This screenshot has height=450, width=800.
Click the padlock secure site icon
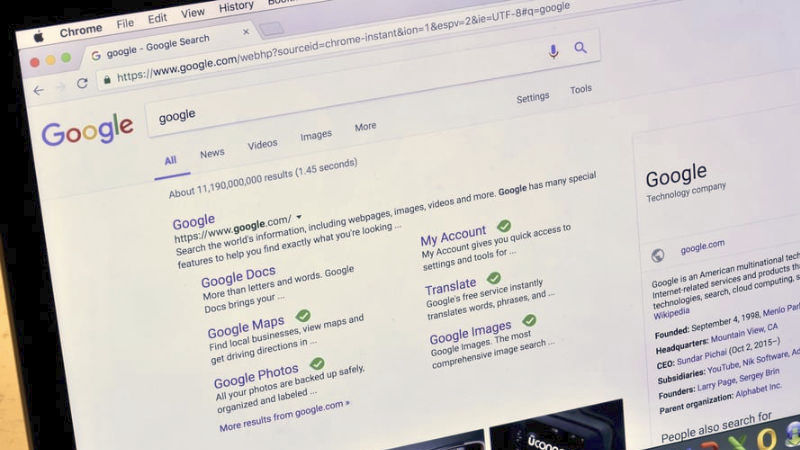click(x=107, y=80)
